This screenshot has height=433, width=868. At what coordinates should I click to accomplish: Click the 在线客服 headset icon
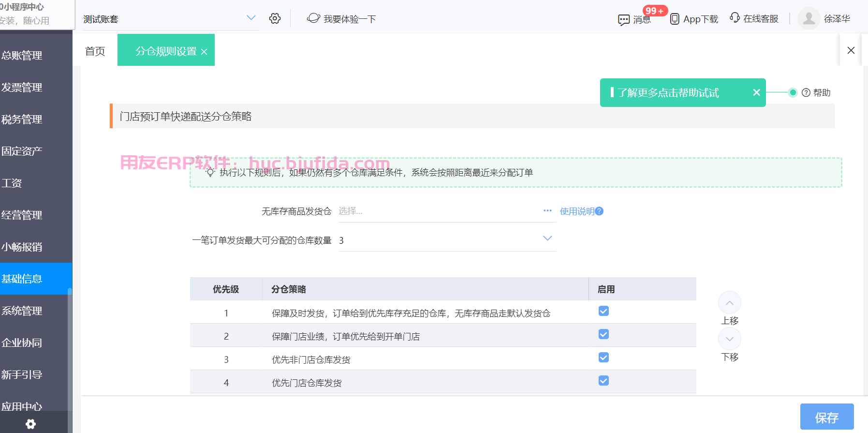[x=735, y=18]
